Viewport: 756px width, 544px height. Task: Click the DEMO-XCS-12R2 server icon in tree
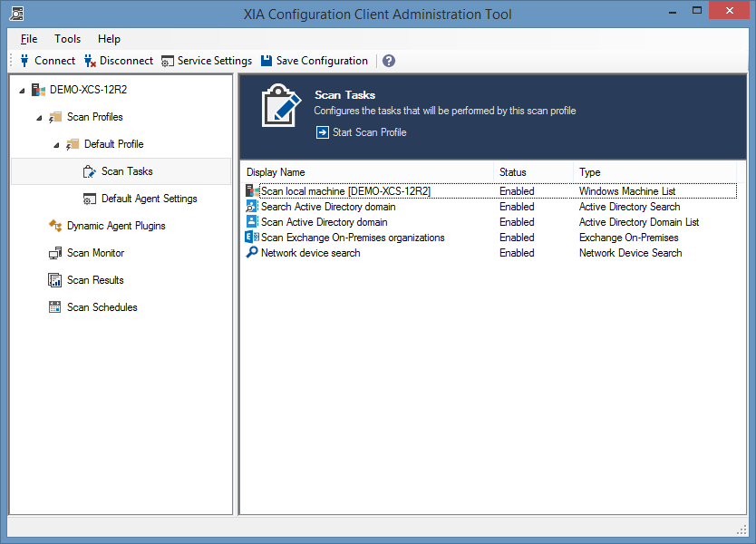tap(38, 90)
